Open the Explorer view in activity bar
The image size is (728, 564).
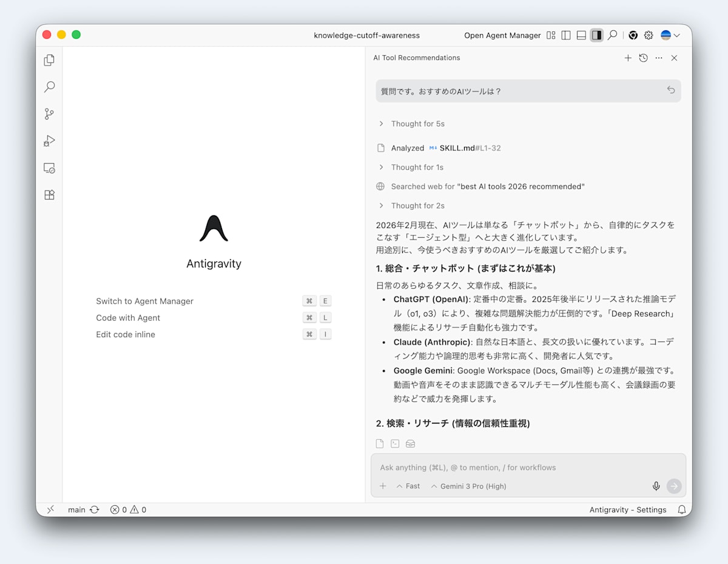click(x=49, y=60)
